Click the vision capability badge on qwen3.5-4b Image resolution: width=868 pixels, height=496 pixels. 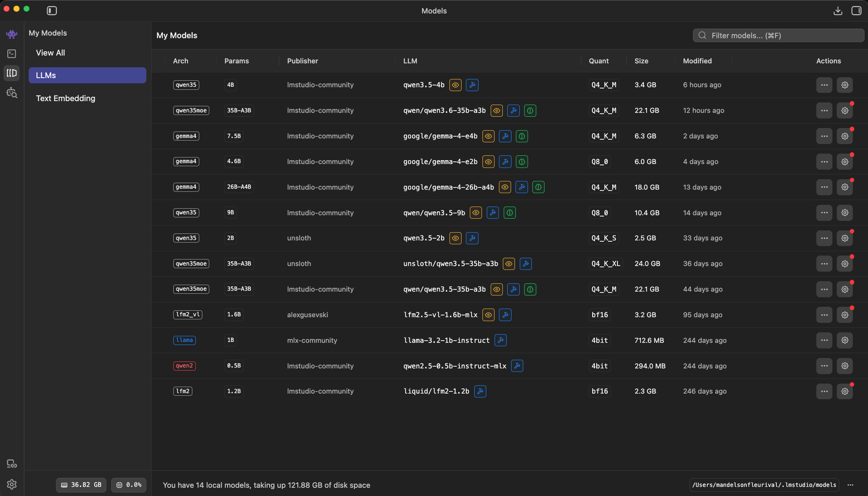(x=455, y=85)
